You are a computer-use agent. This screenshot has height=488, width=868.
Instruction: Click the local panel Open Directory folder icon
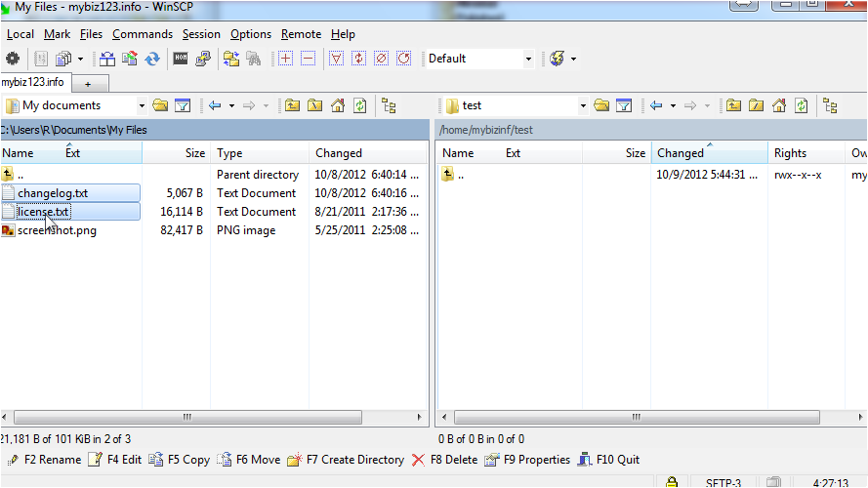coord(160,105)
